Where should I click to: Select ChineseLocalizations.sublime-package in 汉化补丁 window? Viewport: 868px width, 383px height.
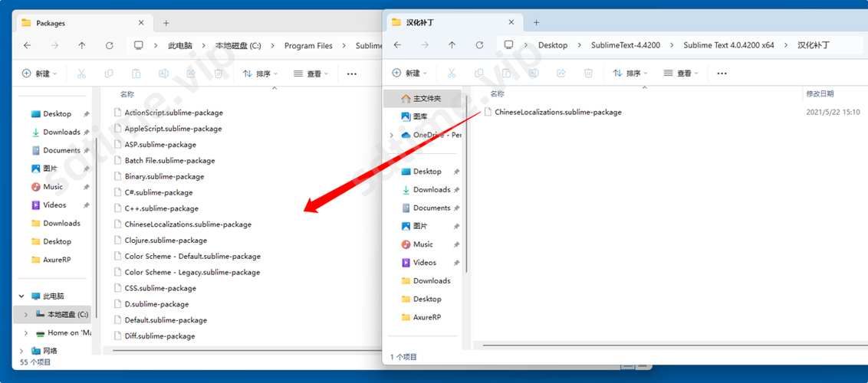[x=558, y=112]
